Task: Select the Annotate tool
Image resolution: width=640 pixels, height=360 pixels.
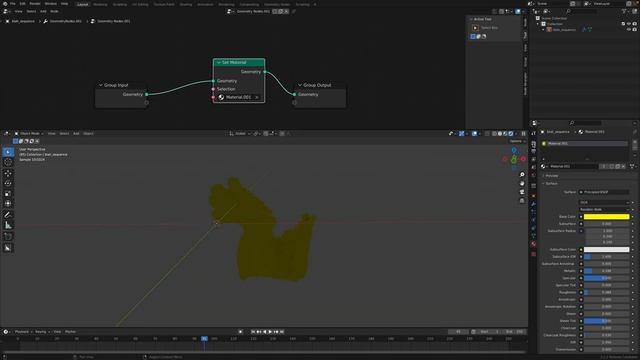Action: pos(8,215)
